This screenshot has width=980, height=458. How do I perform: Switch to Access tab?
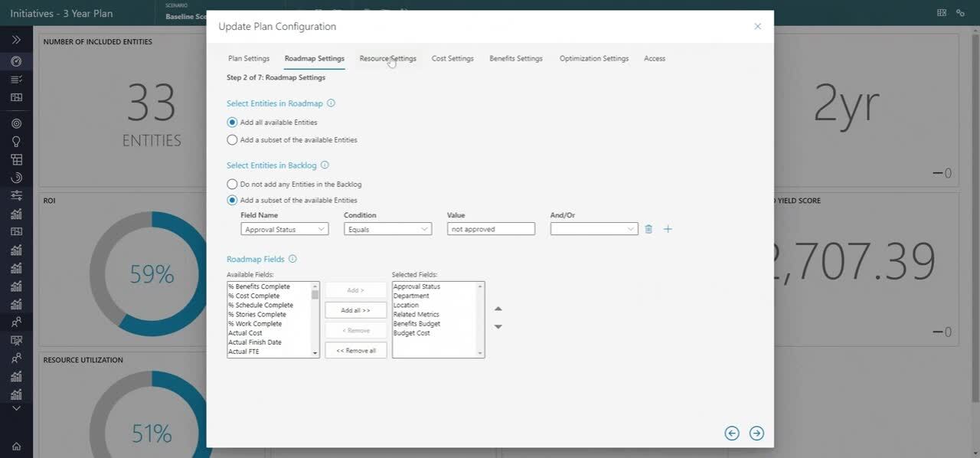tap(655, 58)
